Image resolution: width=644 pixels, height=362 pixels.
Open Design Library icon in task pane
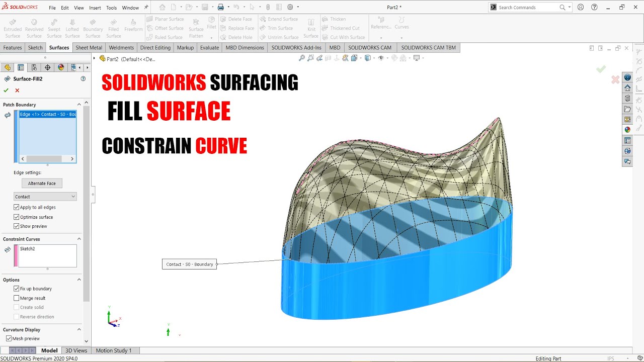pos(627,99)
